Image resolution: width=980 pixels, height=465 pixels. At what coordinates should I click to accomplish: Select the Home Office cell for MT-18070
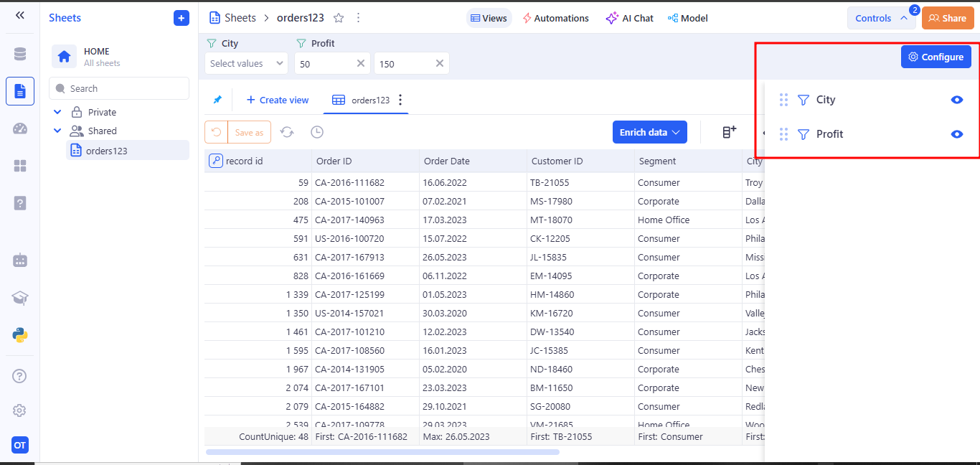689,220
